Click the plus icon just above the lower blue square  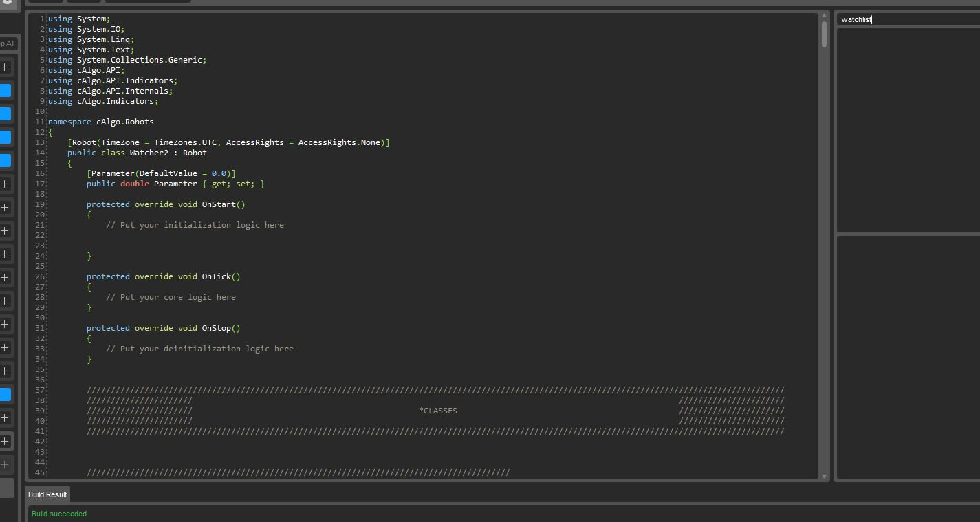pyautogui.click(x=6, y=371)
